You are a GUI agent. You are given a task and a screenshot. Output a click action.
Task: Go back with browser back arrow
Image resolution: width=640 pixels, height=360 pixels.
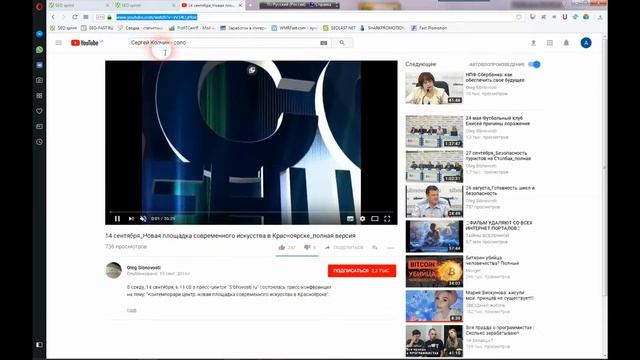tap(53, 17)
